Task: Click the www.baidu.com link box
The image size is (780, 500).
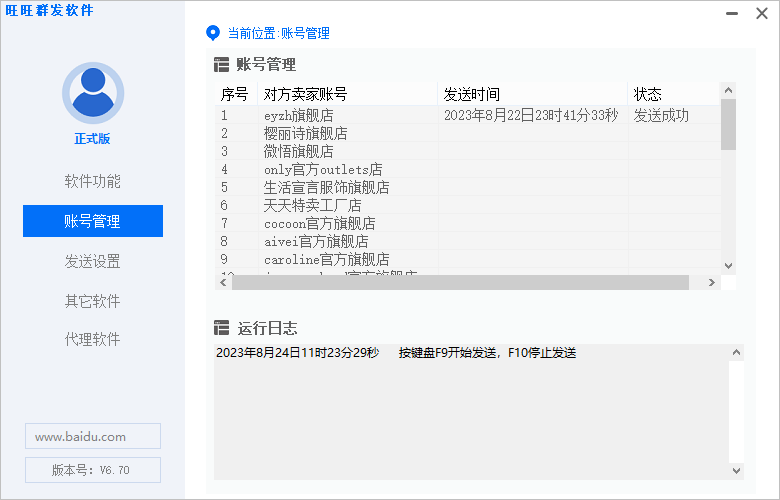Action: [x=92, y=436]
